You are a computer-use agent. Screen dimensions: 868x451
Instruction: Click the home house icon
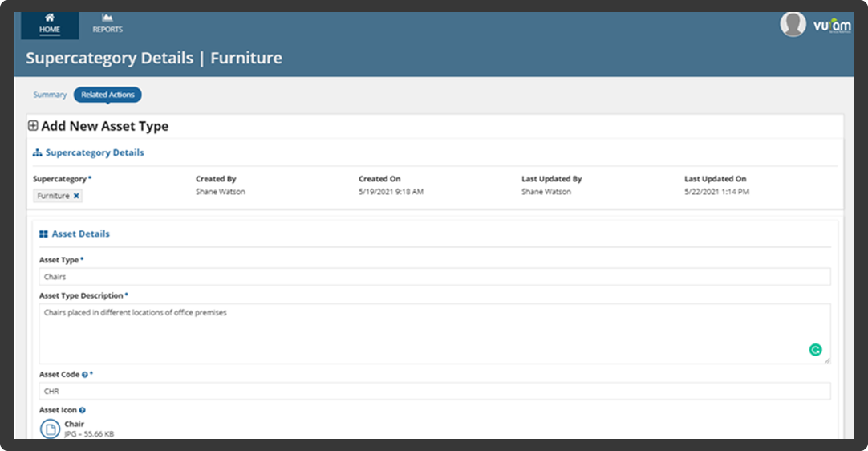point(50,17)
